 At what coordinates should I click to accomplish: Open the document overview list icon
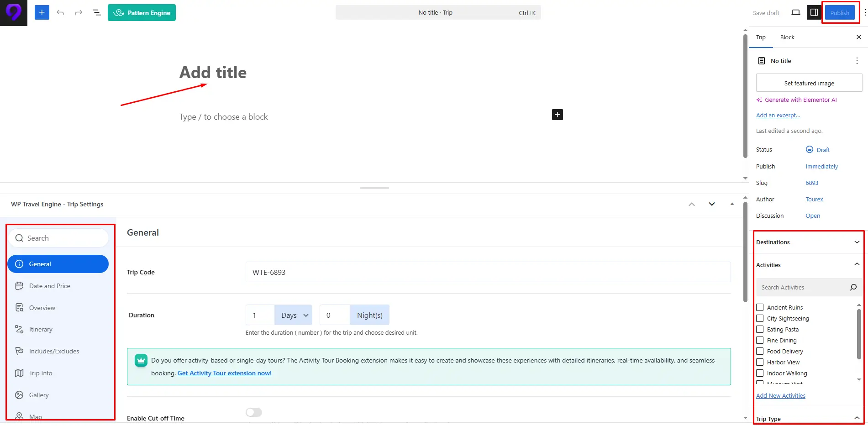[x=97, y=12]
